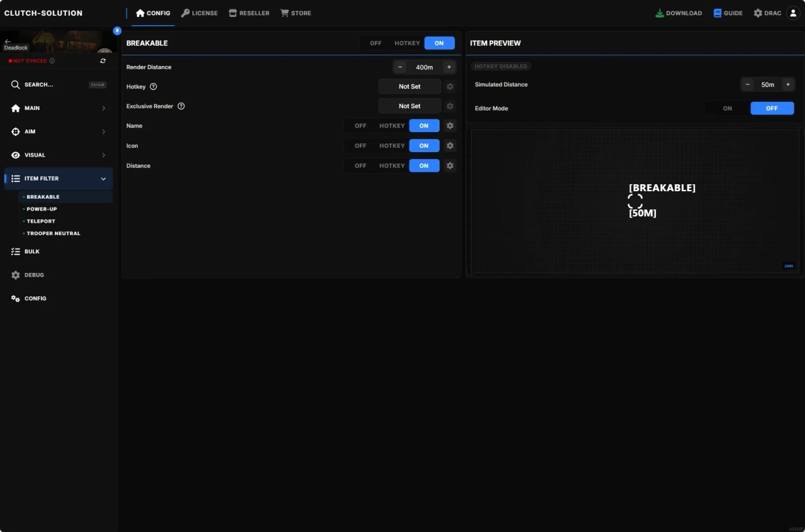Viewport: 805px width, 532px height.
Task: Open the LICENSE tab
Action: click(199, 13)
